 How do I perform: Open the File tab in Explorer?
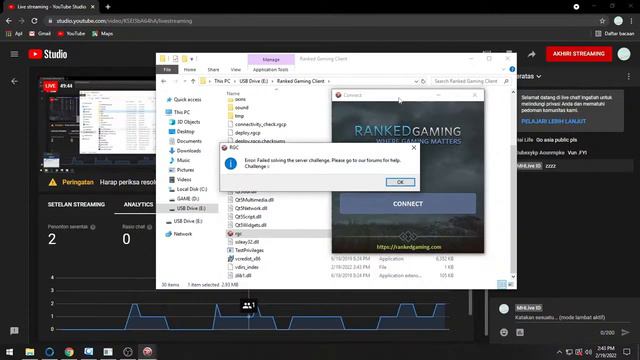[x=167, y=70]
